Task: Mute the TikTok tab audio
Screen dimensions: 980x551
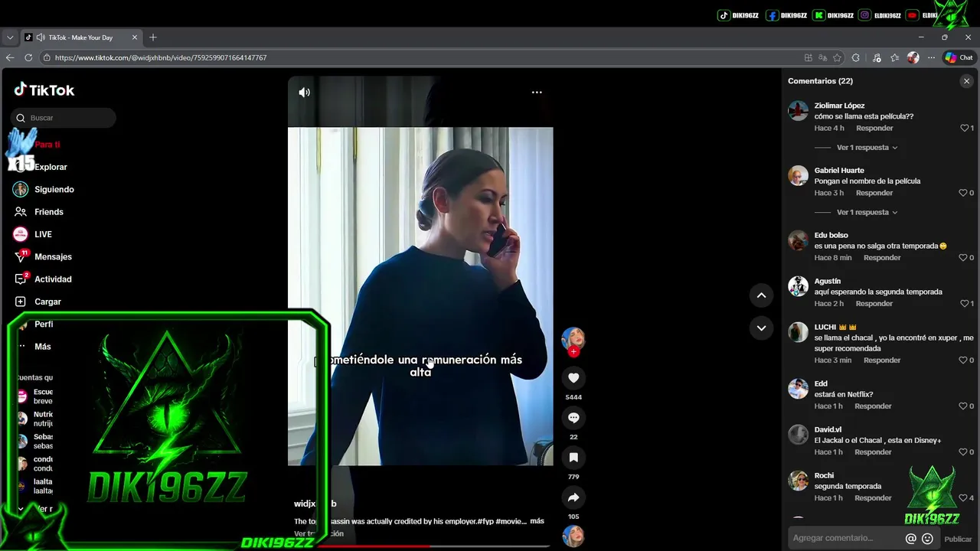Action: [x=41, y=37]
